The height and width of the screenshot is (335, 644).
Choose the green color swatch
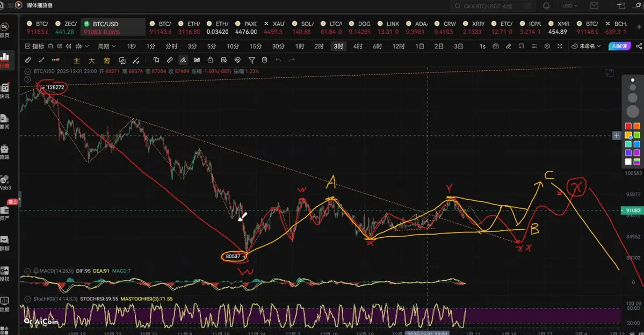pos(637,135)
